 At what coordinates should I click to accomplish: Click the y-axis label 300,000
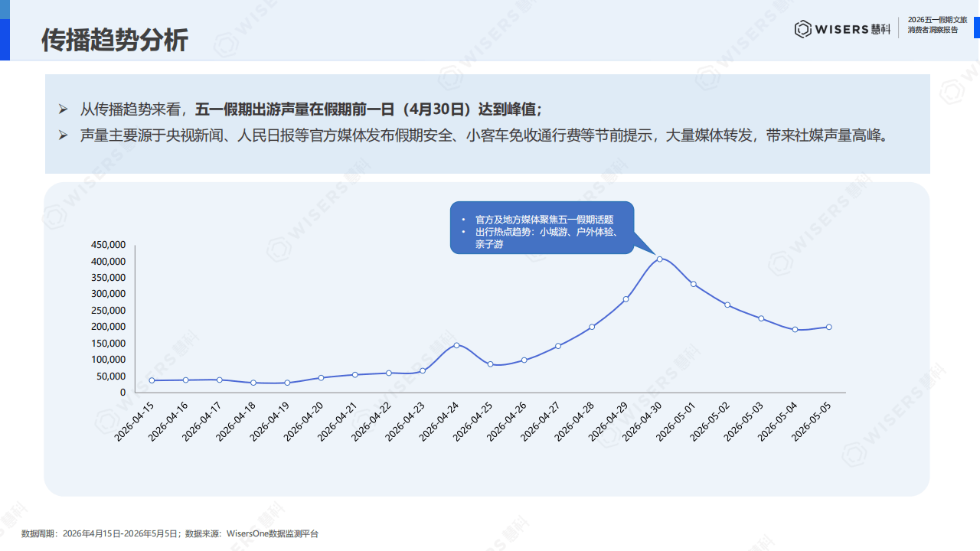[108, 294]
